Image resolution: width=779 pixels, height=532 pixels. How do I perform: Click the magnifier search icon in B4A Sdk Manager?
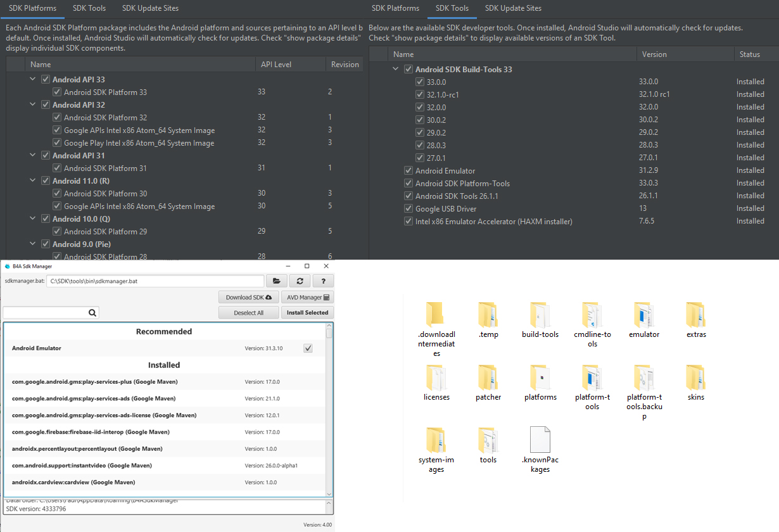92,312
